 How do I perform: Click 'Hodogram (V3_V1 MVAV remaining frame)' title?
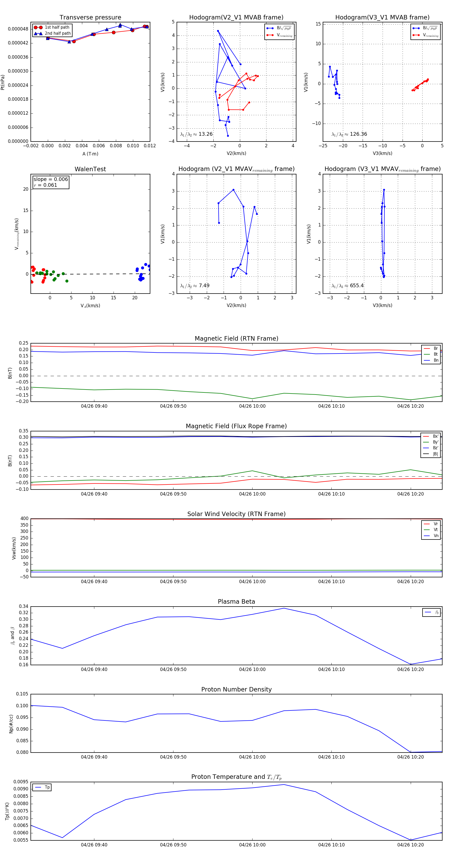click(382, 169)
